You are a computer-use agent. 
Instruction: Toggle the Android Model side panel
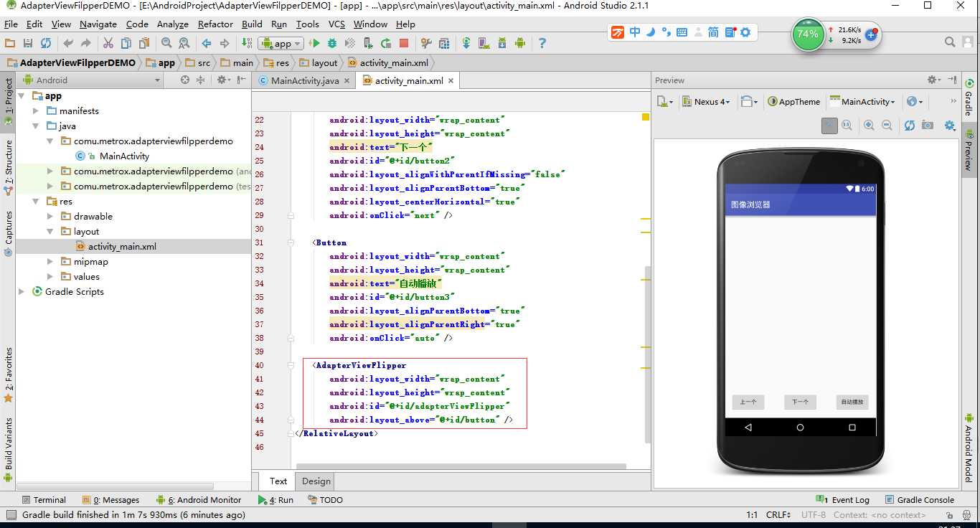coord(968,449)
